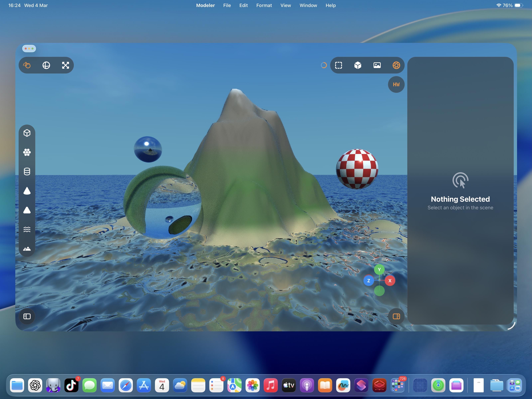Add a rounded triangle pyramid shape
The image size is (532, 399).
pyautogui.click(x=27, y=210)
